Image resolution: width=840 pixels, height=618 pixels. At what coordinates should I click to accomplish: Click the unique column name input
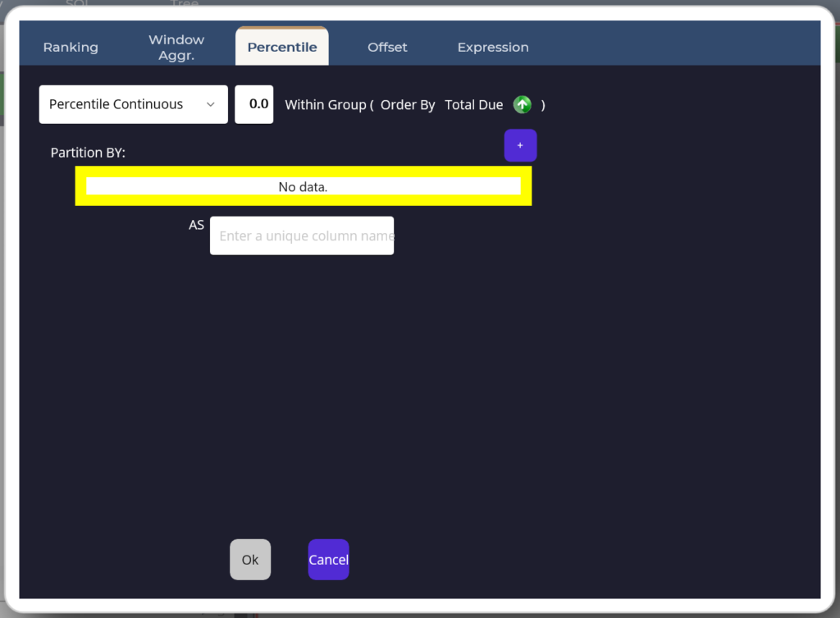(302, 236)
